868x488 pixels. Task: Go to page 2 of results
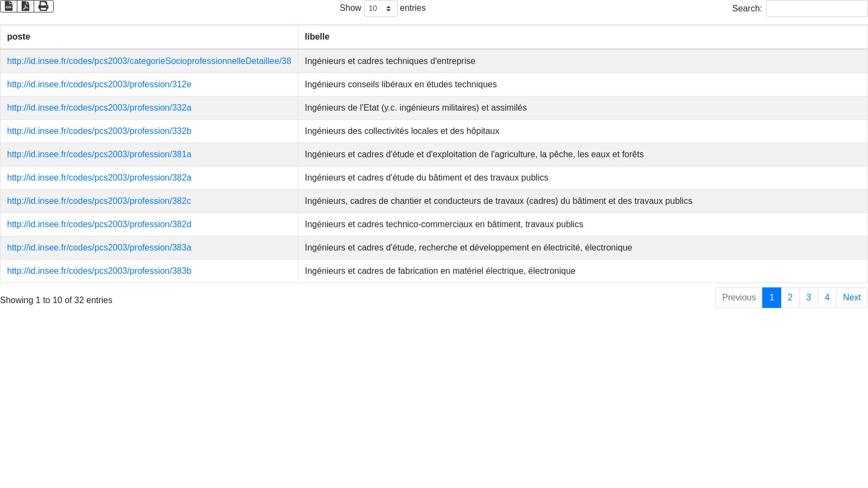pyautogui.click(x=790, y=298)
